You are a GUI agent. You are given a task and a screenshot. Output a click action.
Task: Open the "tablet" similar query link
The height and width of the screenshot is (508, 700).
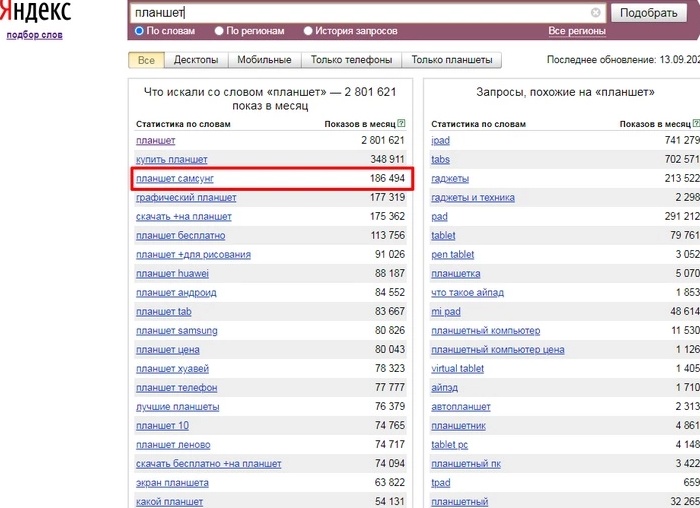point(443,236)
